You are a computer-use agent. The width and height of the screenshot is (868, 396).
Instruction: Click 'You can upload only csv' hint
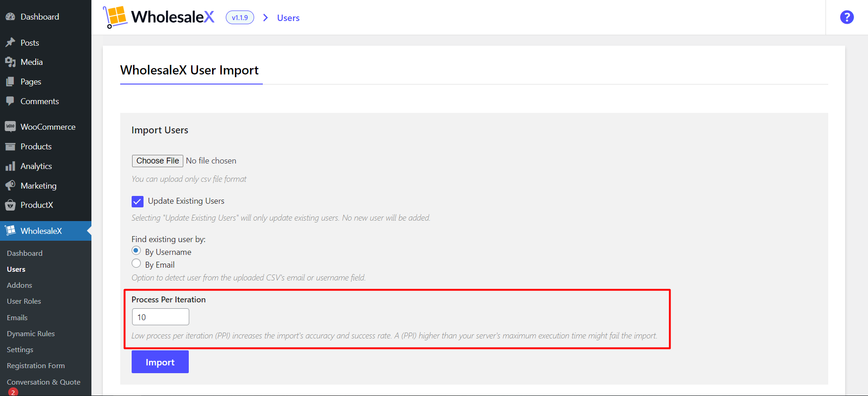point(189,179)
